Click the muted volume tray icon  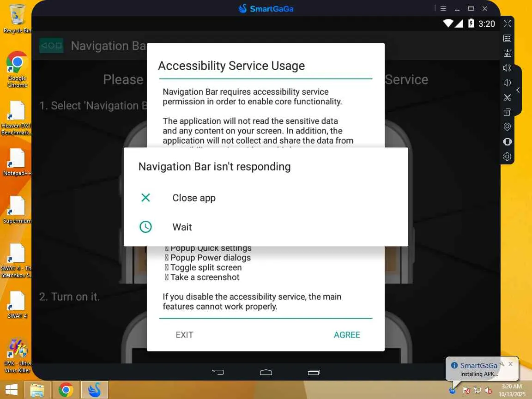coord(488,390)
